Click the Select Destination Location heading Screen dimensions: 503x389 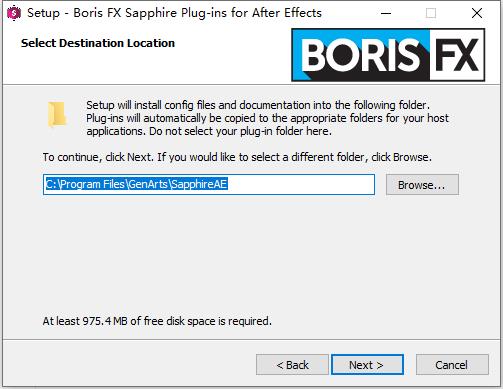tap(98, 43)
